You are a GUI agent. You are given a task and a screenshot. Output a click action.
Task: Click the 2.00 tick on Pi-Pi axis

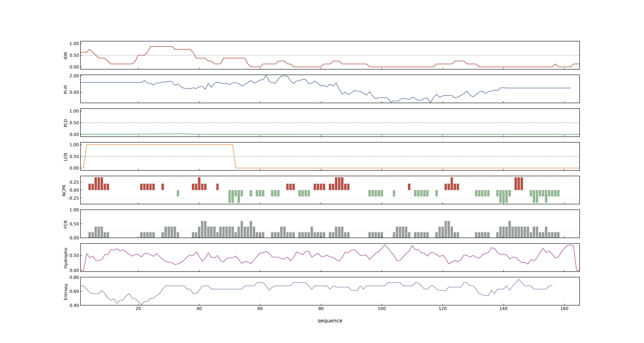click(74, 76)
